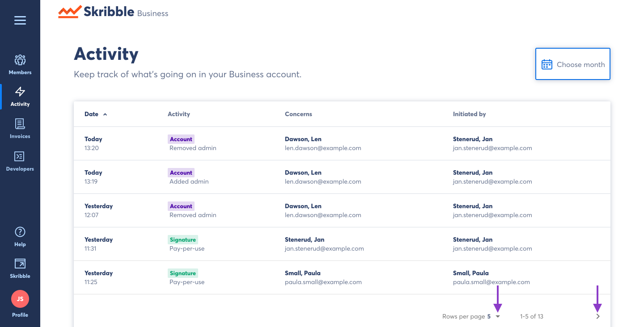
Task: Go to next page of activity
Action: point(598,316)
